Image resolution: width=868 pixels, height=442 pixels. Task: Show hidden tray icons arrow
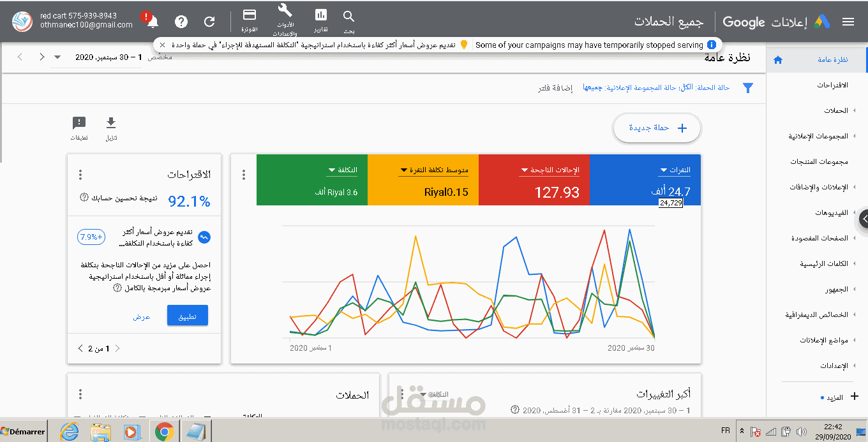742,431
